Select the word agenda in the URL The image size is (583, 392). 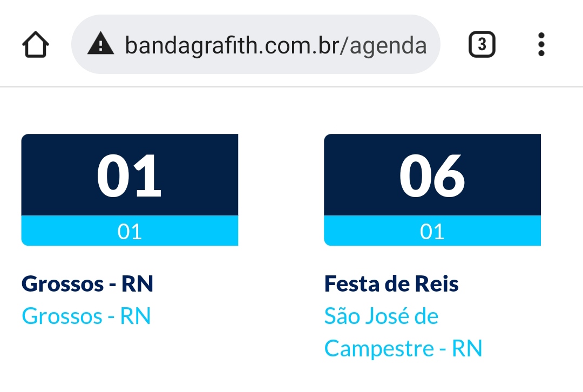(x=388, y=46)
